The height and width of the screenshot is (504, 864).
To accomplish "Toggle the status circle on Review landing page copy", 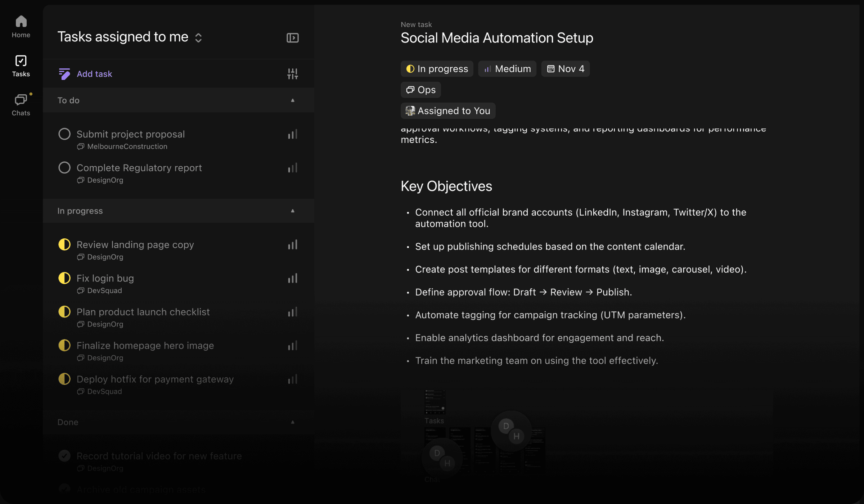I will (x=64, y=244).
